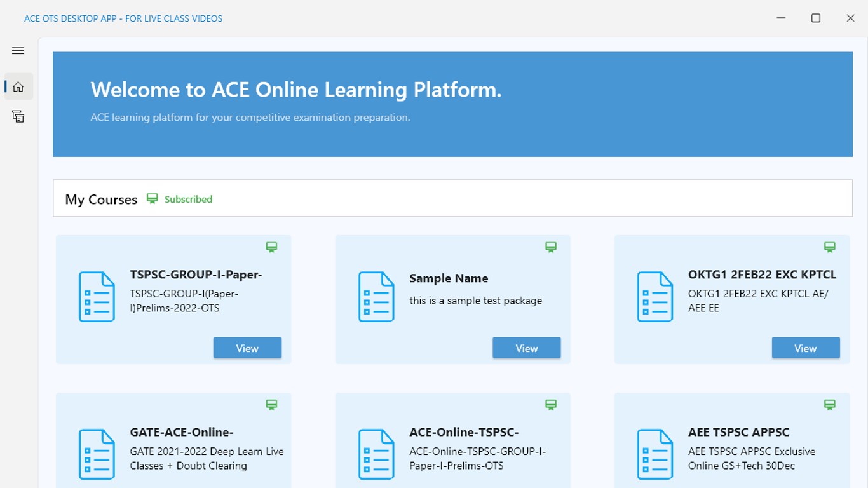Click subscribed badge on OKTG1 2FEB22 card

tap(830, 247)
